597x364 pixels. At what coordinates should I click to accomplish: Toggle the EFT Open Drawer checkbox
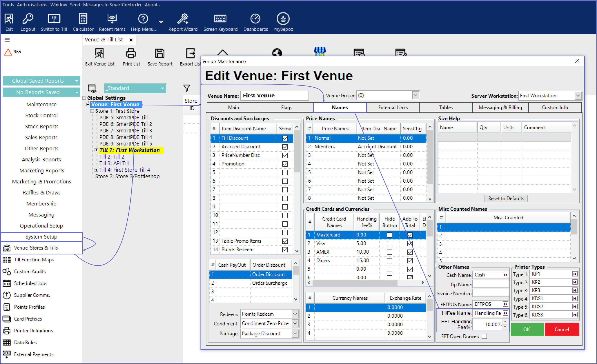tap(484, 336)
